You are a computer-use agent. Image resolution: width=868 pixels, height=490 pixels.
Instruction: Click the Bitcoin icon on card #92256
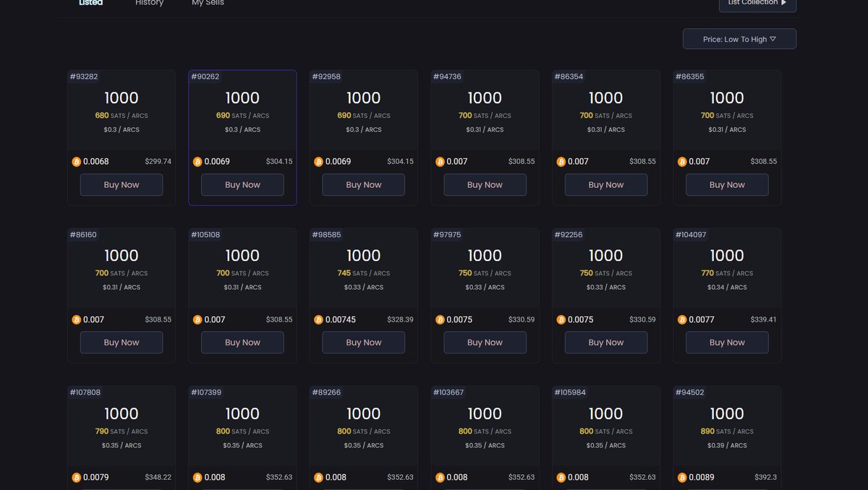click(x=561, y=319)
